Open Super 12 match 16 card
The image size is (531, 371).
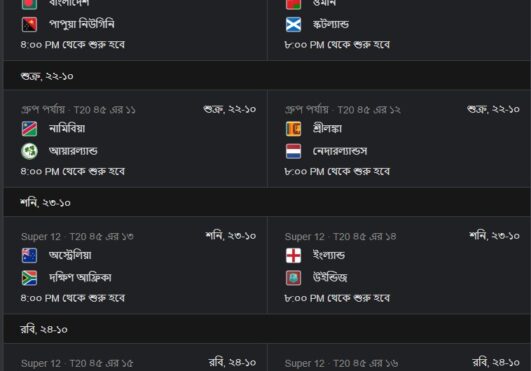coord(399,357)
